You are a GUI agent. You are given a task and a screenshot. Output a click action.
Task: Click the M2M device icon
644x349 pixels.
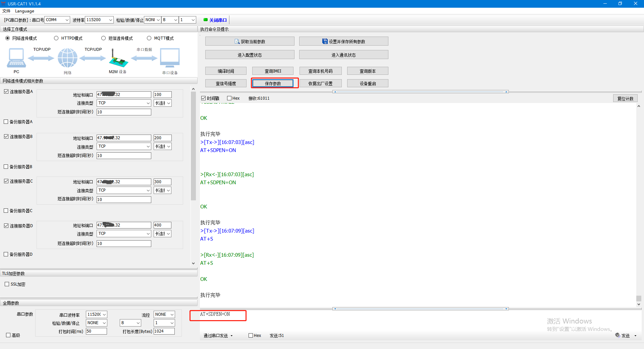pyautogui.click(x=118, y=59)
